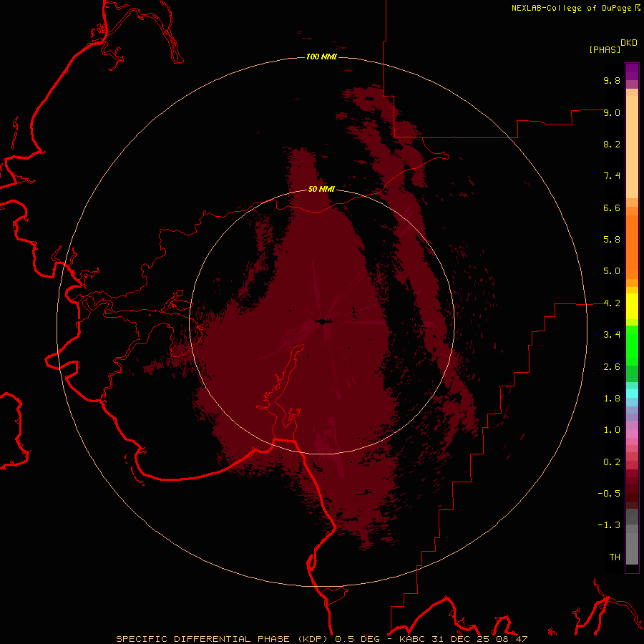Click the 0.2 value on the color scale
644x644 pixels.
coord(612,462)
